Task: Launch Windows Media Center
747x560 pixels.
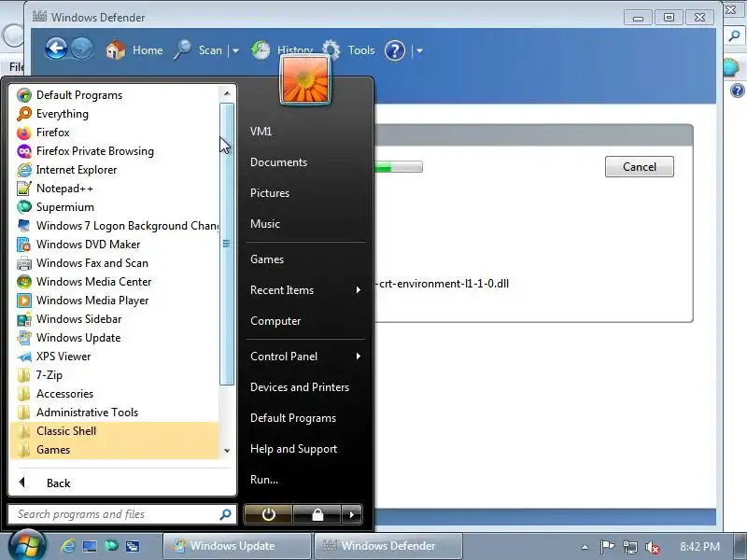Action: [114, 282]
